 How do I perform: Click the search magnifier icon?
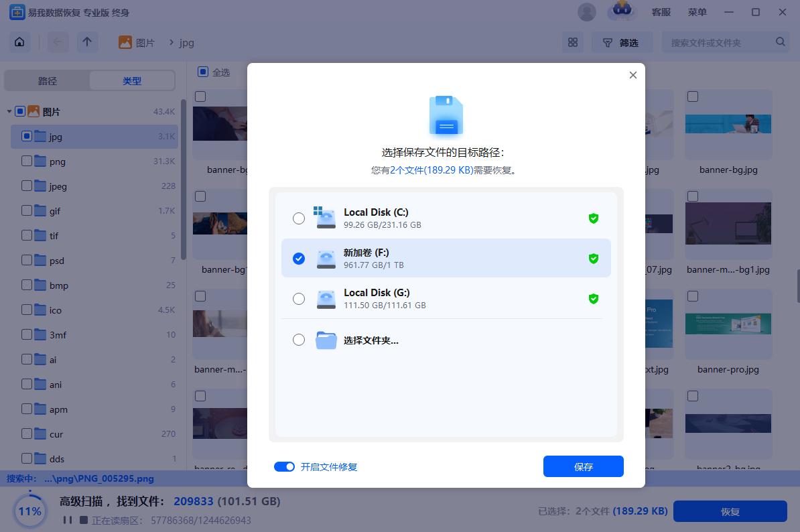[x=781, y=42]
